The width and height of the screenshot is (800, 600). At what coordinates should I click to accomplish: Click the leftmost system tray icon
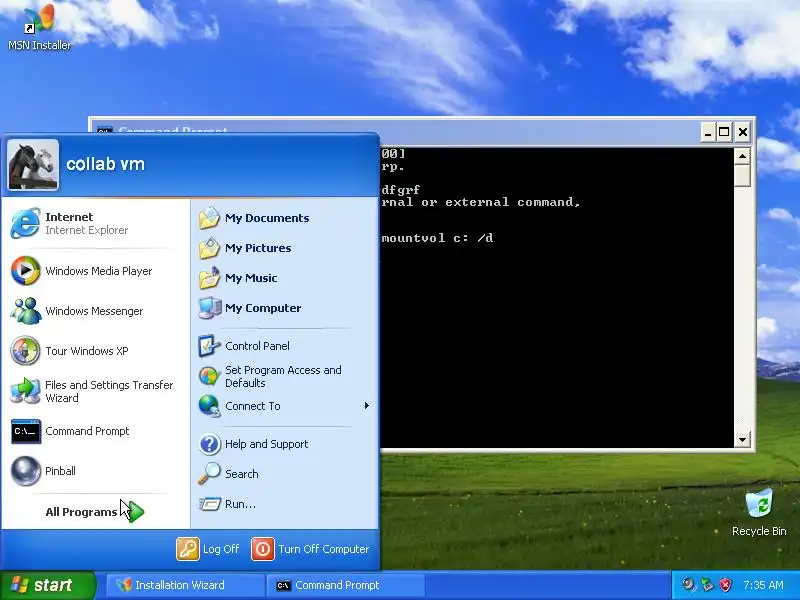point(689,585)
